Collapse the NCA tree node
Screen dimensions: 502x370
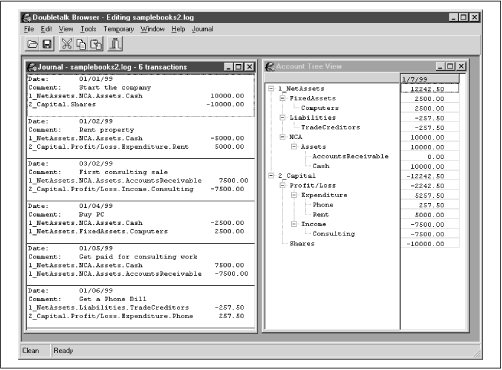[283, 137]
